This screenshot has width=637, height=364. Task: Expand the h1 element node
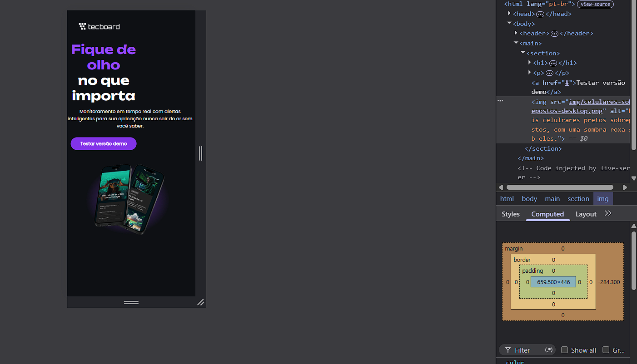530,63
